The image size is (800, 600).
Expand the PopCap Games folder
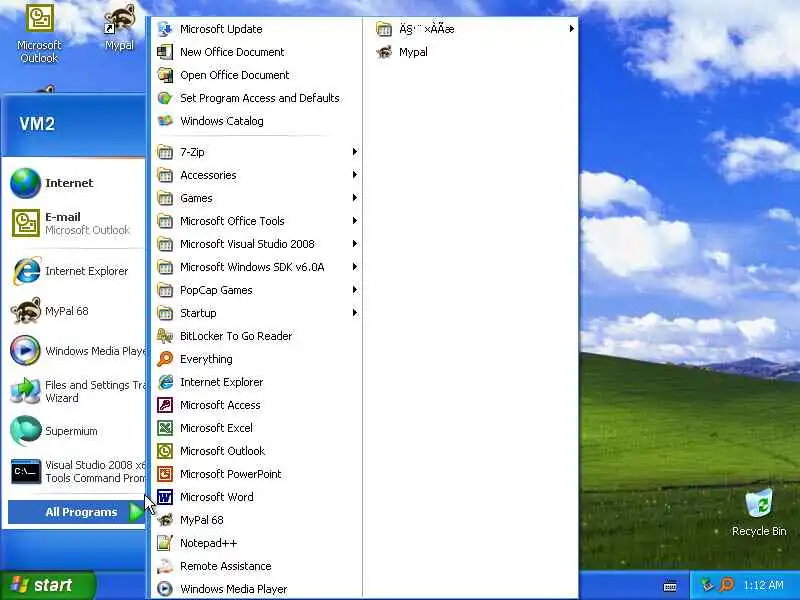(257, 290)
